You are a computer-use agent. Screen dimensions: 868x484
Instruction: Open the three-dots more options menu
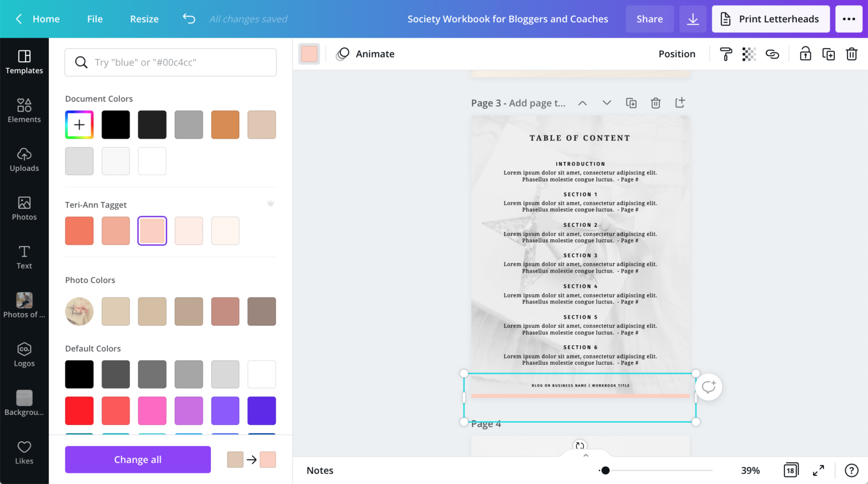848,20
